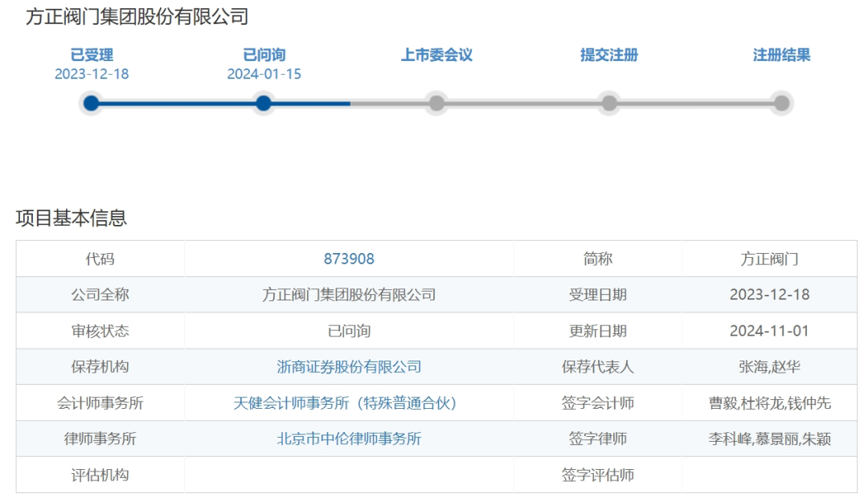Click the 更新日期 label cell
The image size is (868, 502).
[598, 331]
